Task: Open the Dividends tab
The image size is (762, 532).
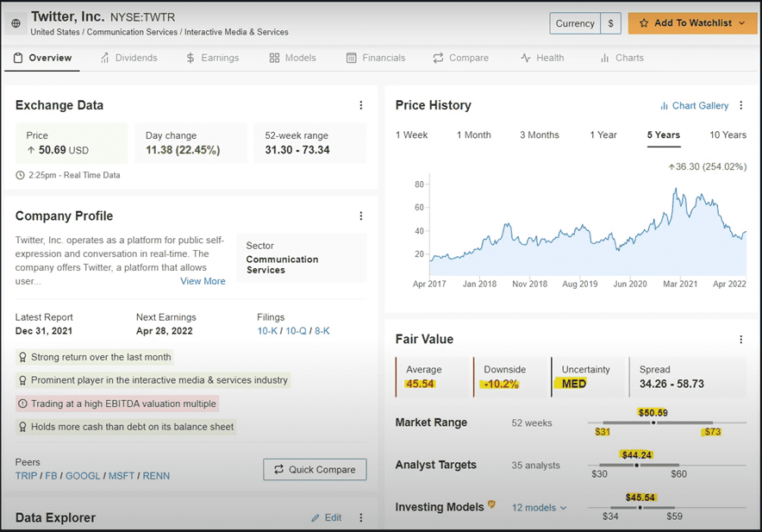Action: point(128,58)
